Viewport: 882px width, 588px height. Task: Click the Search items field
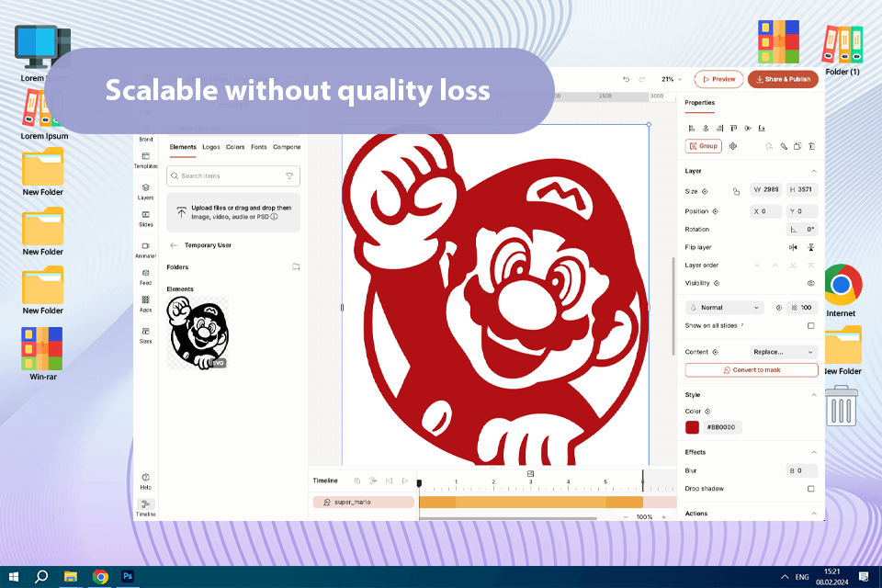[233, 176]
